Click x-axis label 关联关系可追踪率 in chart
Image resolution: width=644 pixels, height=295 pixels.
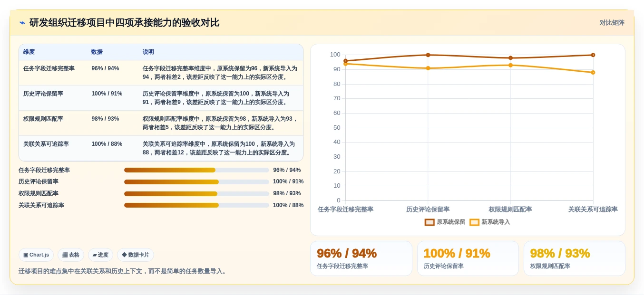(593, 209)
